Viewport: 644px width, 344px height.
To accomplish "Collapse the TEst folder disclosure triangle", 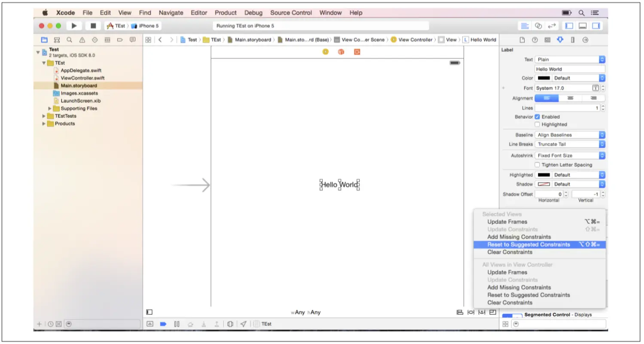I will pyautogui.click(x=44, y=63).
